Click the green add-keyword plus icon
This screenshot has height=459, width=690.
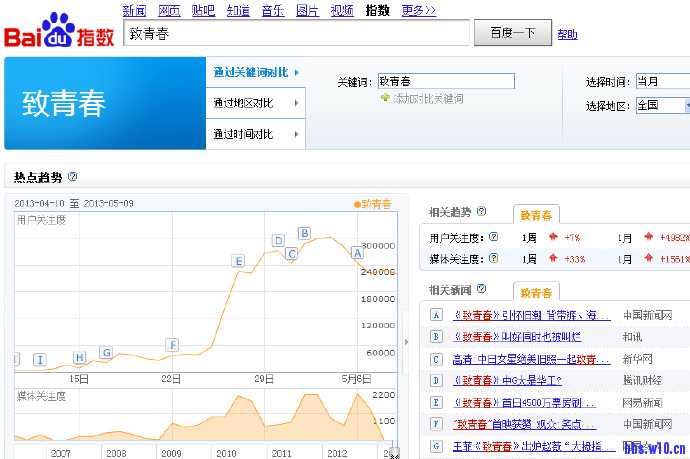click(385, 98)
